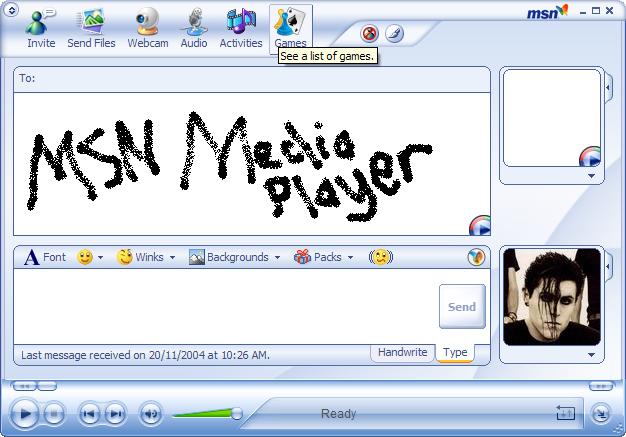Switch to the Type tab
Screen dimensions: 626x437
click(455, 353)
